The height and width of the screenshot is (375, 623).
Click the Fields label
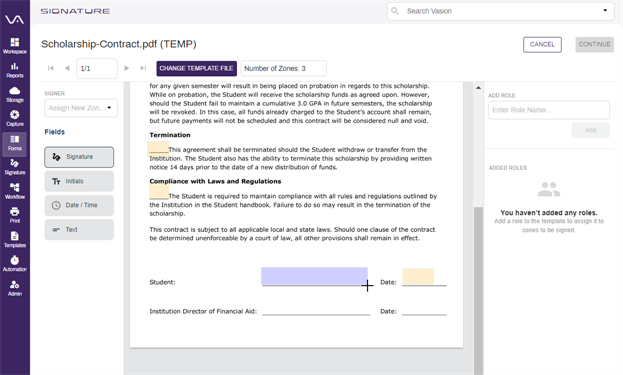54,132
